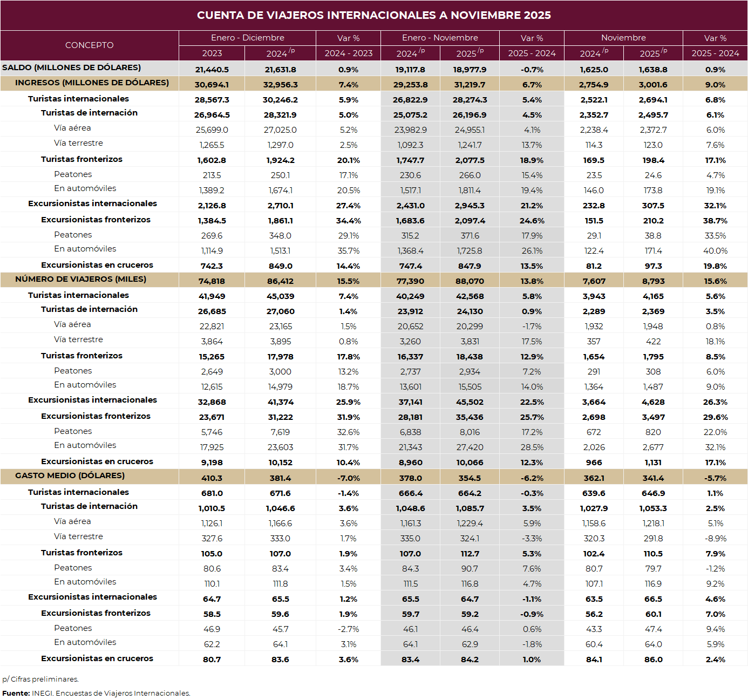This screenshot has width=748, height=700.
Task: Select the 'SALDO (MILLONES DE DÓLARES)' row label
Action: 72,67
